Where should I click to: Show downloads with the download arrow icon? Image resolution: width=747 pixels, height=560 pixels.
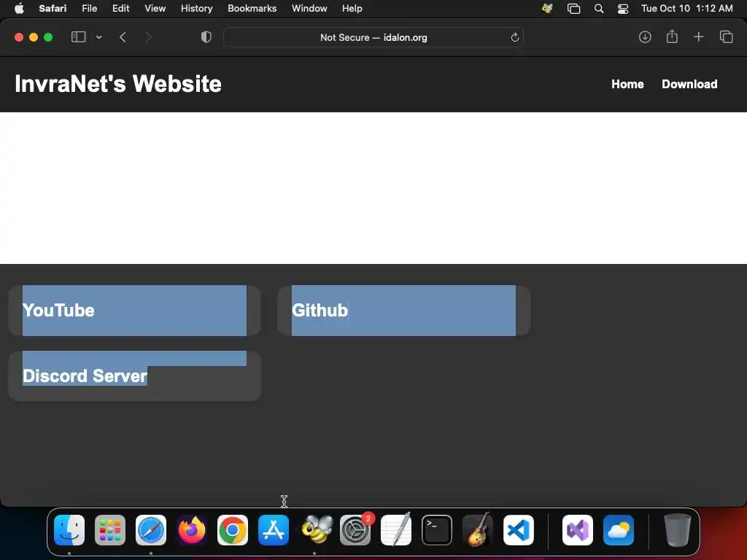645,37
